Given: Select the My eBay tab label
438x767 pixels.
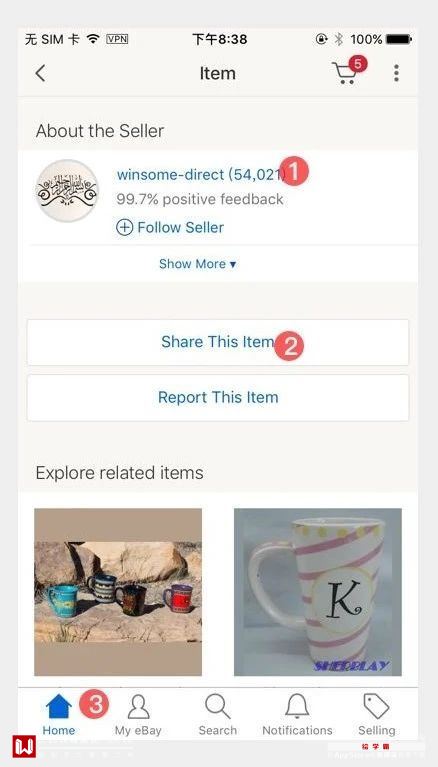Looking at the screenshot, I should (x=138, y=730).
